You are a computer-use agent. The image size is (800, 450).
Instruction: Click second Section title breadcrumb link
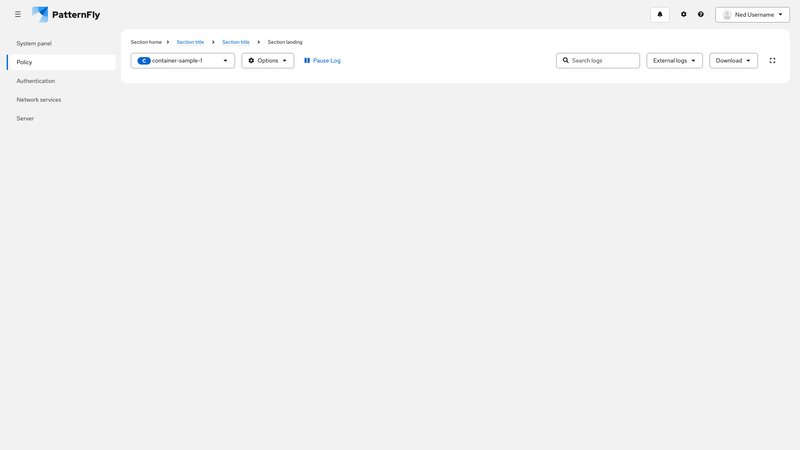click(236, 42)
